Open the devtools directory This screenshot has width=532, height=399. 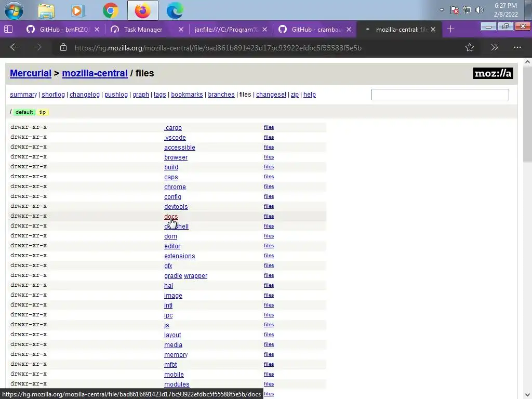(176, 207)
